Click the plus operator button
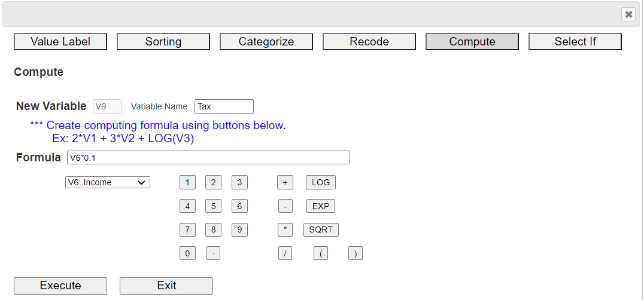The height and width of the screenshot is (300, 644). click(285, 182)
